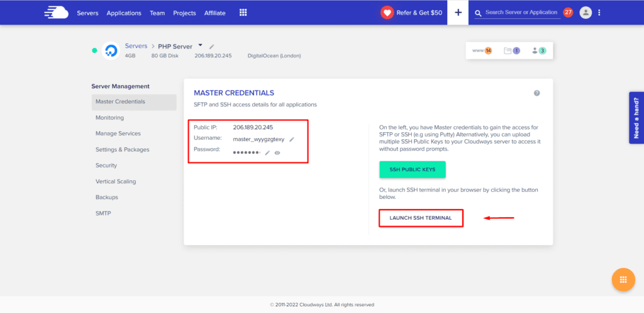Open the three-dot account menu
The height and width of the screenshot is (313, 644).
[599, 13]
